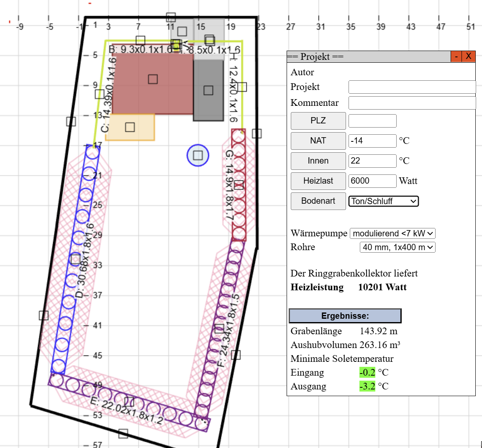Select the dark gray garage rectangle handle

(x=208, y=90)
